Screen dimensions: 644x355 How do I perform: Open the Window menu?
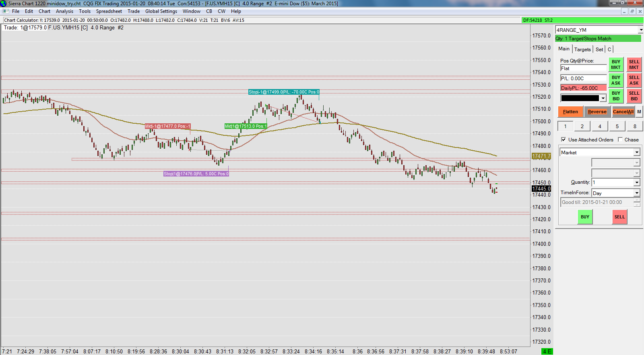[x=192, y=11]
